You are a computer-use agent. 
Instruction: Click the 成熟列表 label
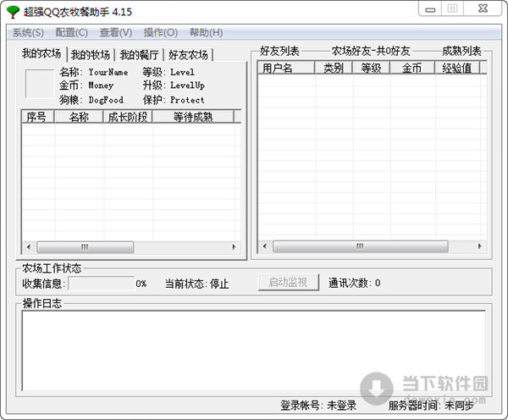point(461,51)
